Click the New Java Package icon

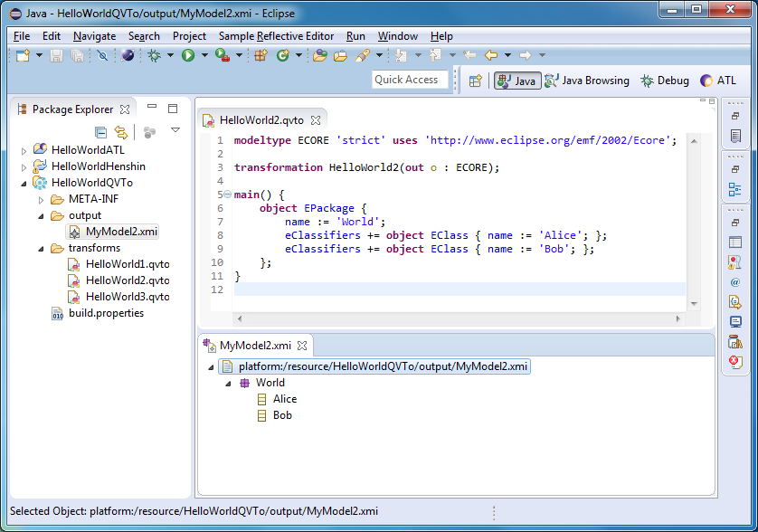(x=261, y=55)
